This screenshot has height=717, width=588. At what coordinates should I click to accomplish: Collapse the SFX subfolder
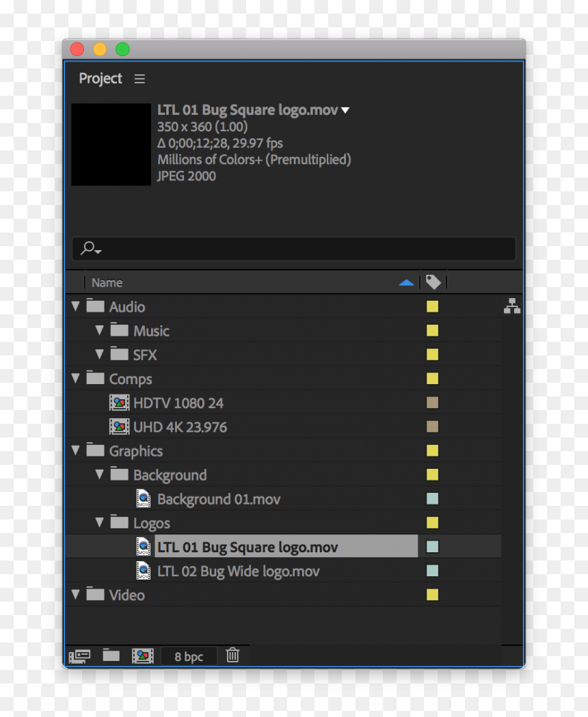[x=99, y=354]
